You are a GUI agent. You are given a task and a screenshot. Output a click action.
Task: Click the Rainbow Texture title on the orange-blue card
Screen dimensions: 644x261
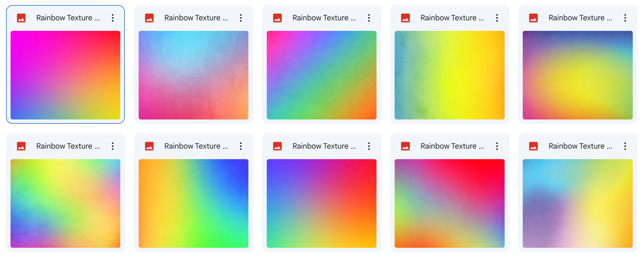197,146
